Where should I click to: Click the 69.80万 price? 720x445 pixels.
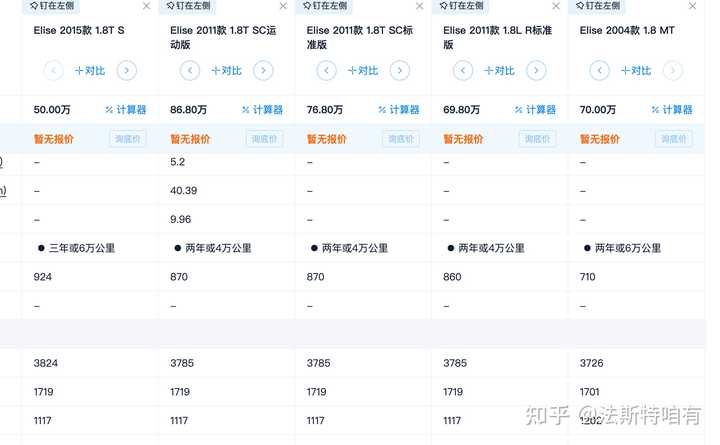point(461,110)
